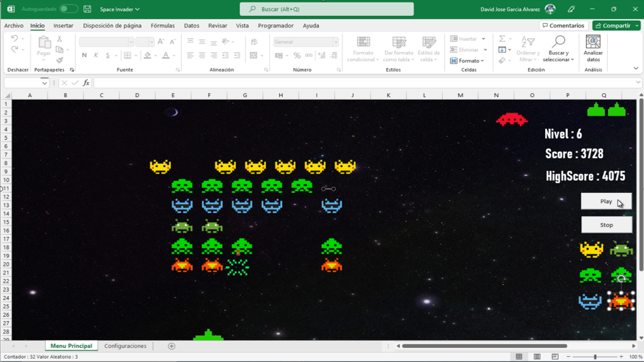Toggle Italic (K) formatting
644x362 pixels.
pos(96,56)
